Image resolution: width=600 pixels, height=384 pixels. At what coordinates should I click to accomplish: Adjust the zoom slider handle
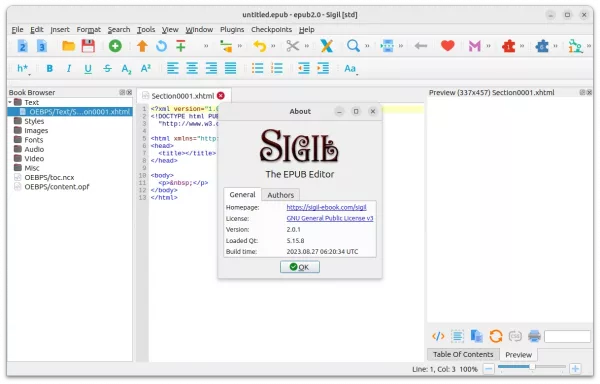[x=532, y=367]
